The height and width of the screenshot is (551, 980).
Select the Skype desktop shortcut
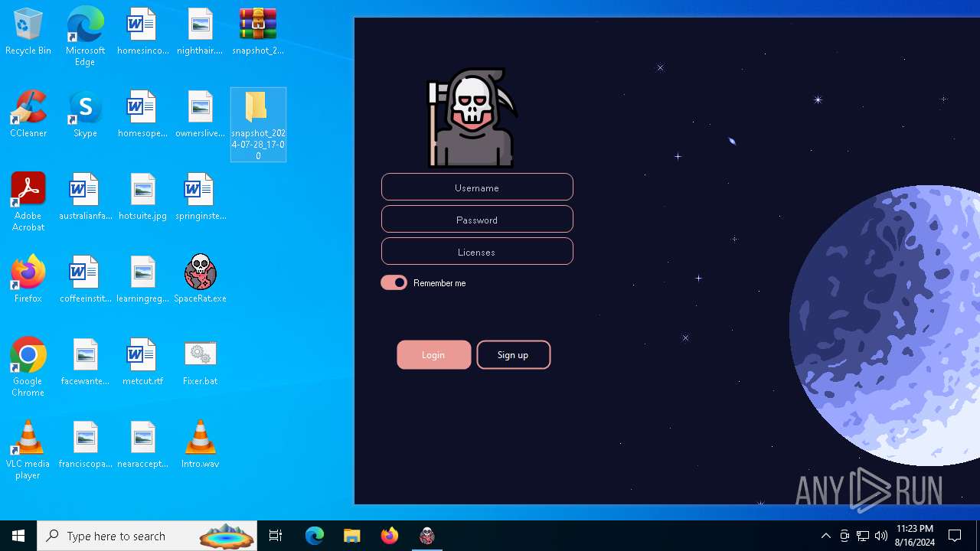[85, 115]
